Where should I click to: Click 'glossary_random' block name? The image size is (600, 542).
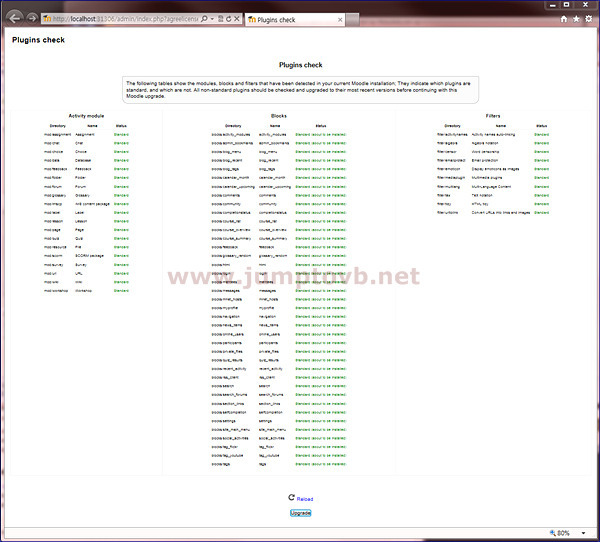coord(273,256)
